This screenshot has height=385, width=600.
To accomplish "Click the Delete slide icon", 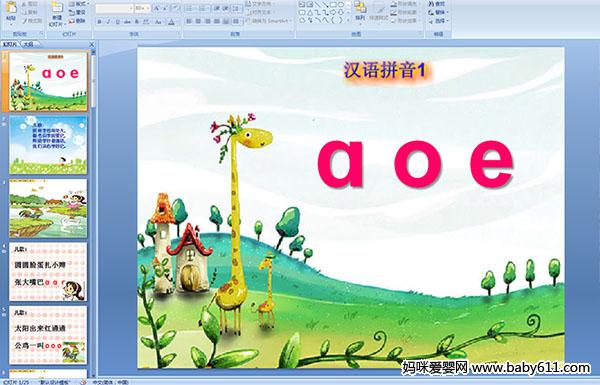I will [72, 21].
